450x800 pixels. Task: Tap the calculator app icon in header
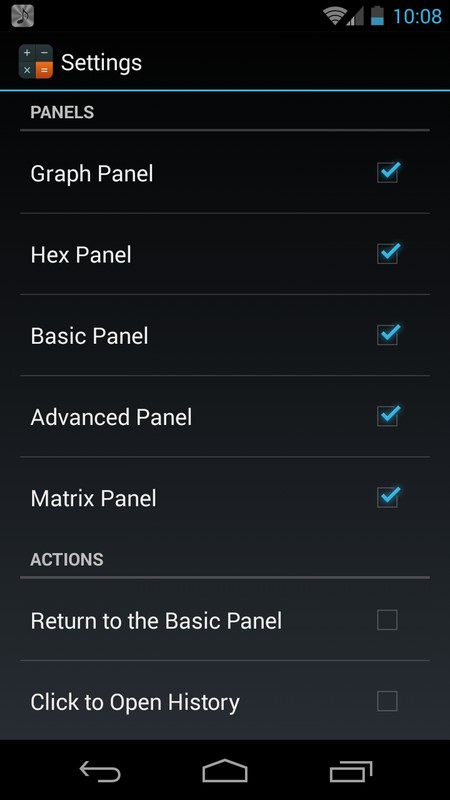pos(36,62)
